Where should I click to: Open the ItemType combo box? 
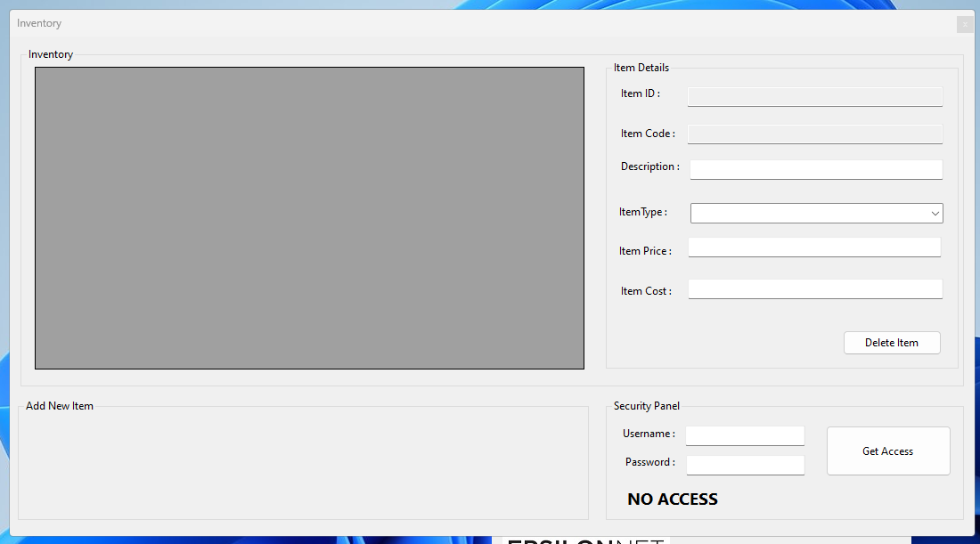[816, 213]
